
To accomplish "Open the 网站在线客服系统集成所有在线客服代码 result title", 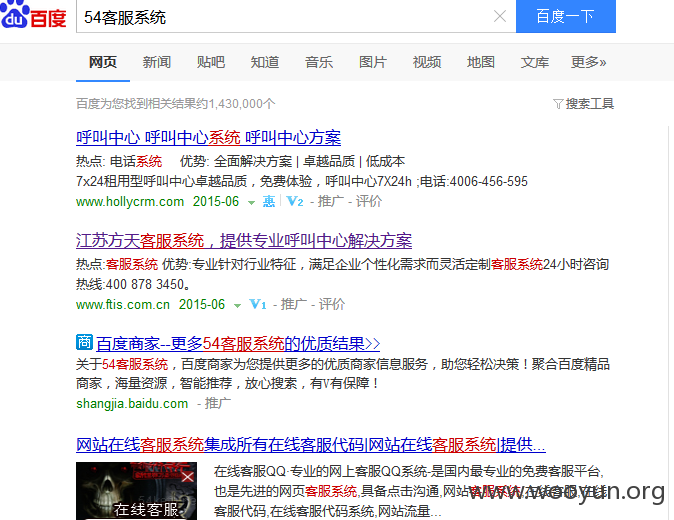I will (311, 445).
